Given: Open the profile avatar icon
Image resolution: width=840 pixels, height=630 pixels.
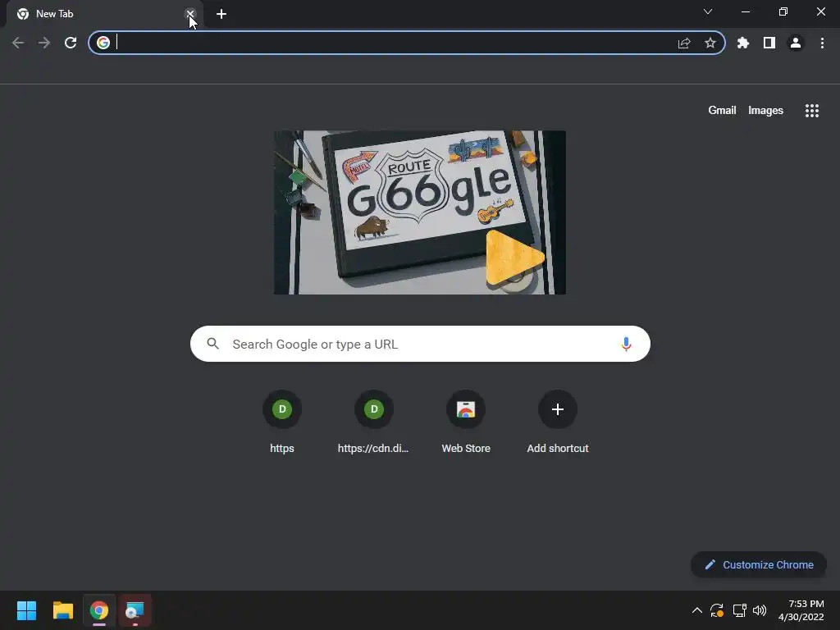Looking at the screenshot, I should click(x=796, y=43).
